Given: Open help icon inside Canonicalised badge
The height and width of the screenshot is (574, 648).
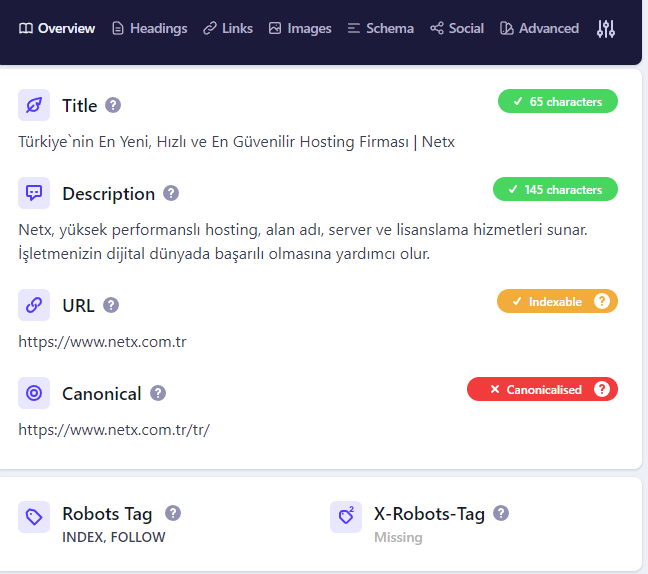Looking at the screenshot, I should click(602, 389).
